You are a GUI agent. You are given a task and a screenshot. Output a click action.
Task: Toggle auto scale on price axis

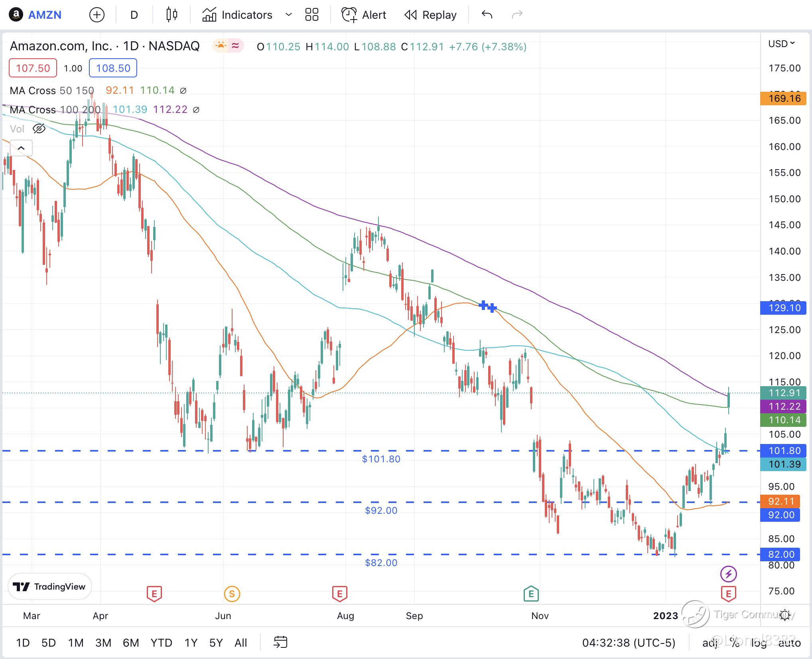[x=789, y=643]
